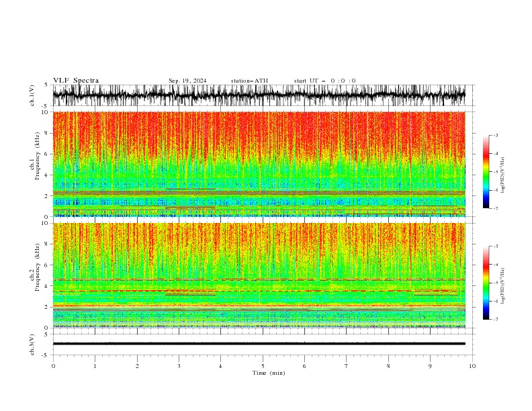532x411 pixels.
Task: Click the ch.2 PSD color scale bar
Action: (486, 283)
